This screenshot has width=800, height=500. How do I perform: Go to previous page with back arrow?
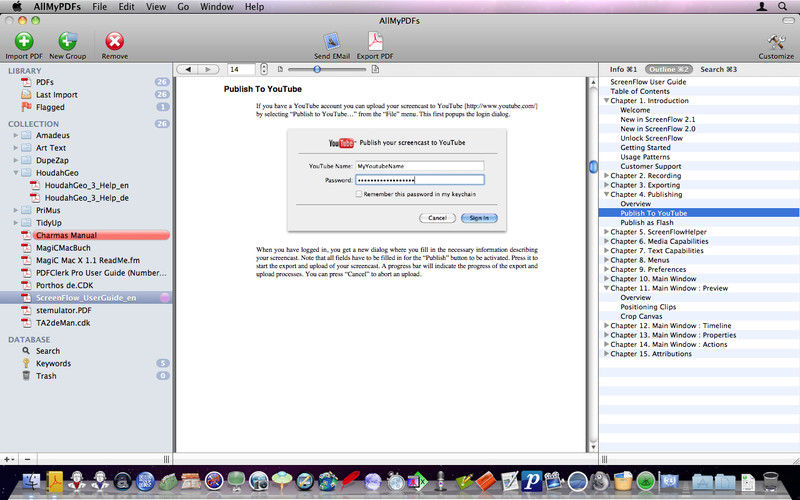click(x=188, y=69)
